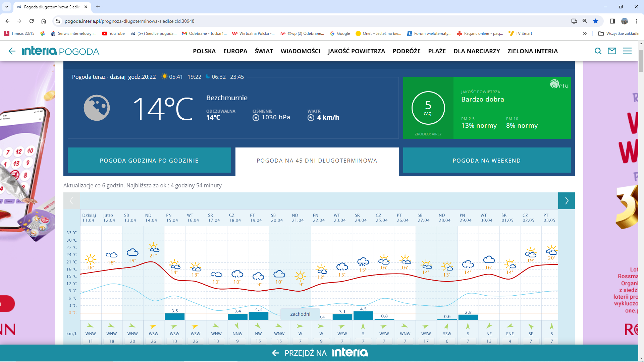This screenshot has width=644, height=362.
Task: Open the hamburger menu icon
Action: (627, 51)
